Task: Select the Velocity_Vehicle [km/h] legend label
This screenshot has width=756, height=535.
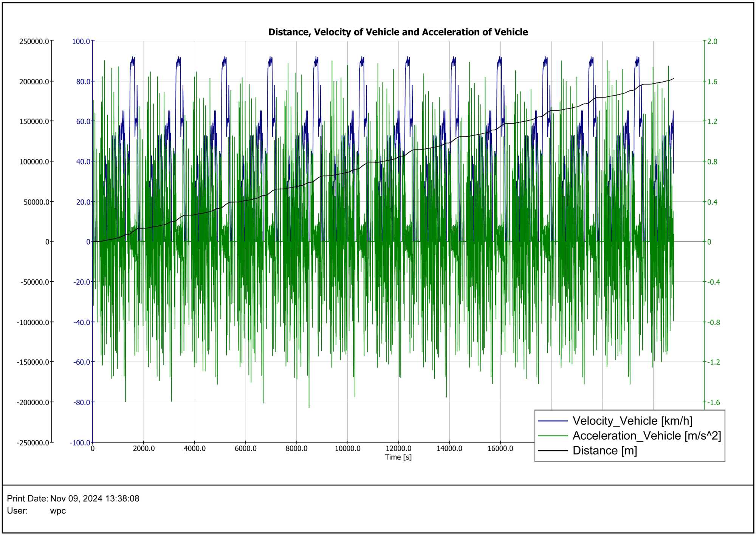Action: 632,421
